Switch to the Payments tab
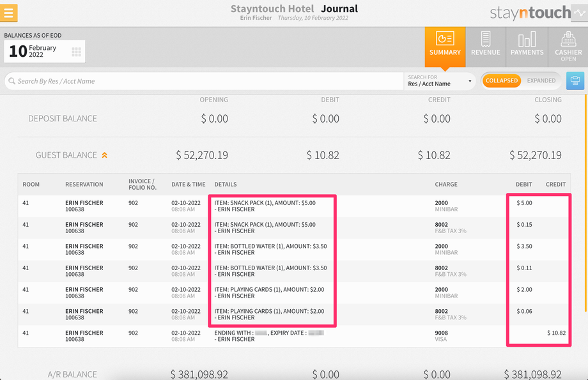 click(x=527, y=47)
